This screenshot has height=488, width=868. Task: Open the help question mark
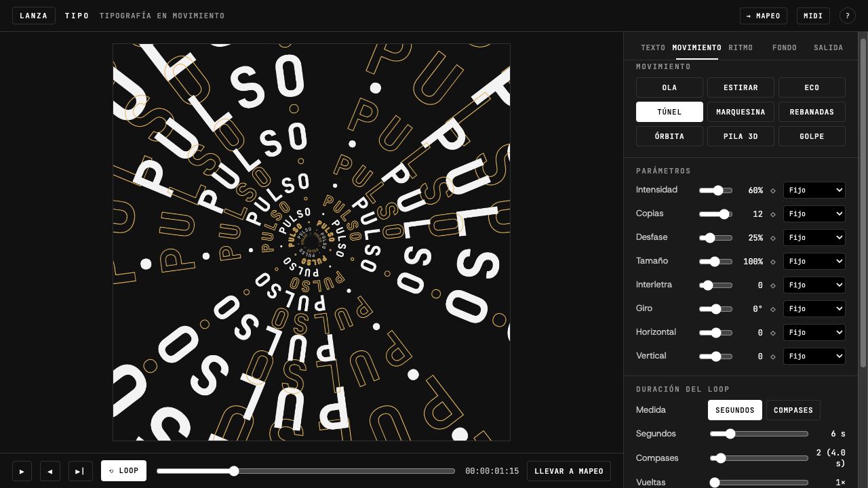[848, 16]
